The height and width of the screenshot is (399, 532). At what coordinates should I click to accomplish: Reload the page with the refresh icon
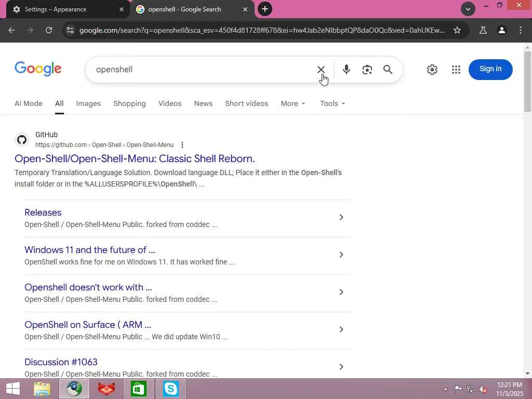(49, 30)
